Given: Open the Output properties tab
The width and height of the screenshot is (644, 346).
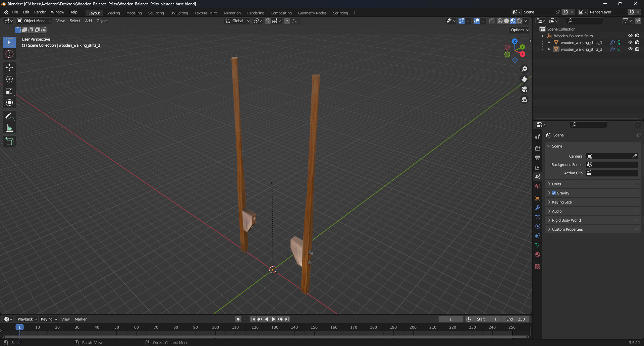Looking at the screenshot, I should 538,158.
